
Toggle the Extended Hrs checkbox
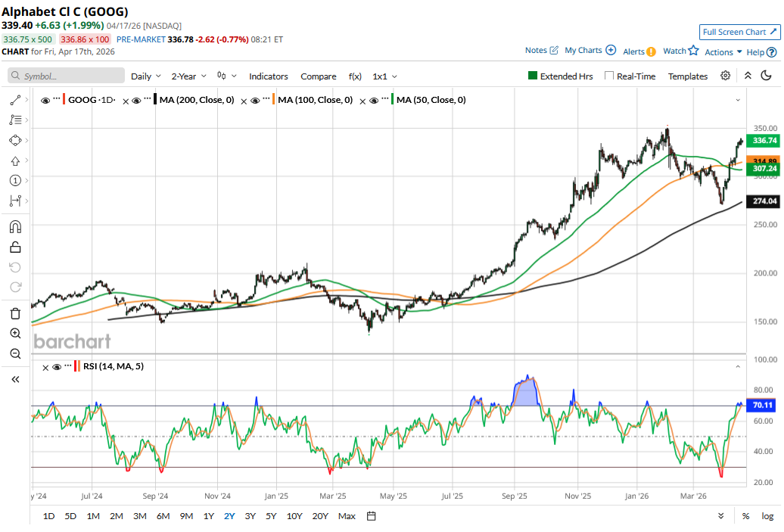point(533,76)
